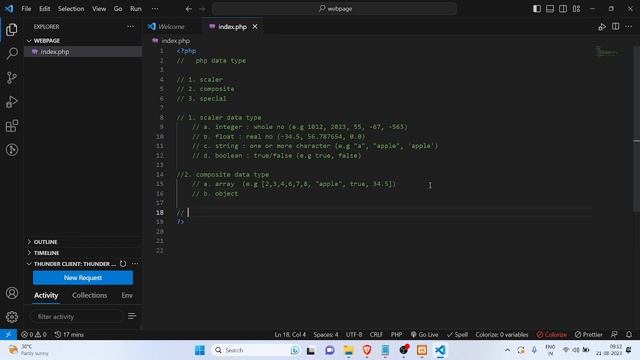
Task: Switch to the Env tab
Action: pos(127,295)
